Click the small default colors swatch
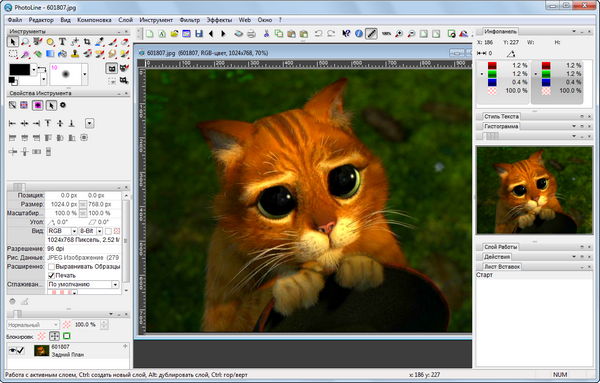This screenshot has width=600, height=383. 12,80
